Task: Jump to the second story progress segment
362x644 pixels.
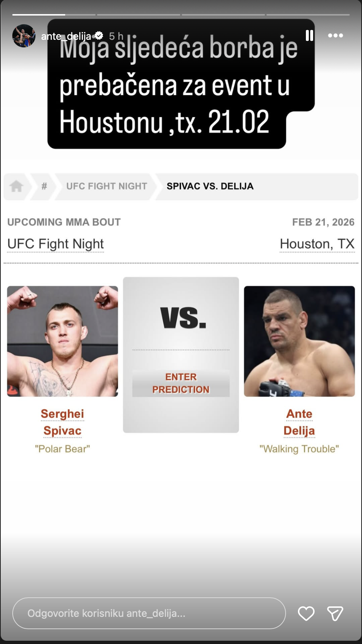Action: tap(139, 15)
